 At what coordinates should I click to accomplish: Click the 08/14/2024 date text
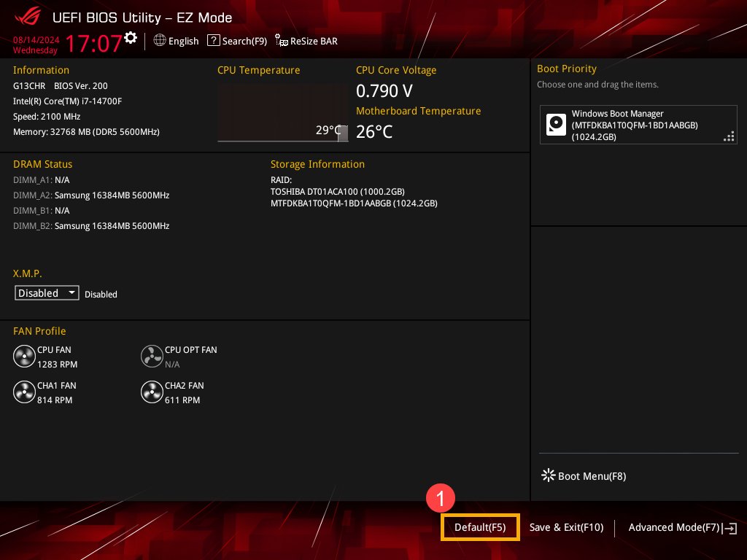pyautogui.click(x=36, y=40)
